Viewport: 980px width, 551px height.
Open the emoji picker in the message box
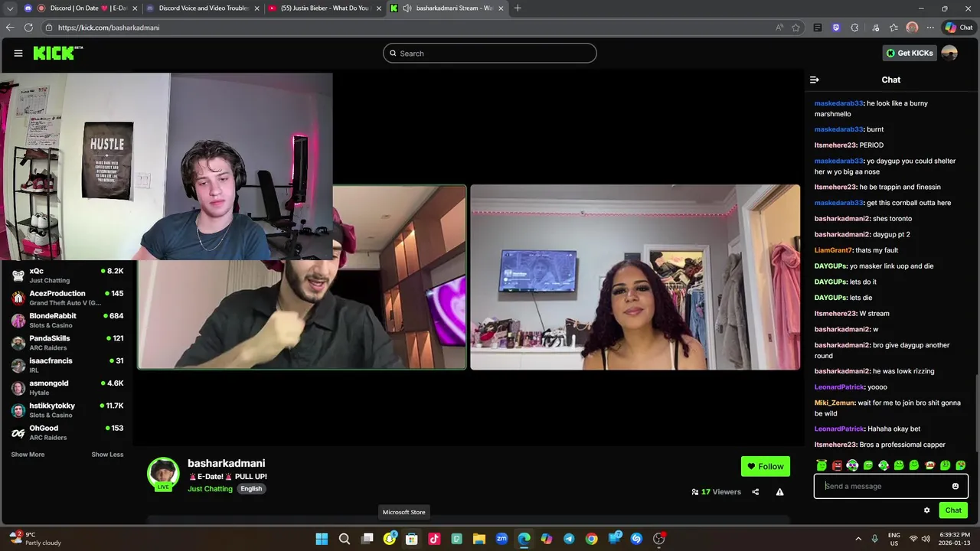955,486
